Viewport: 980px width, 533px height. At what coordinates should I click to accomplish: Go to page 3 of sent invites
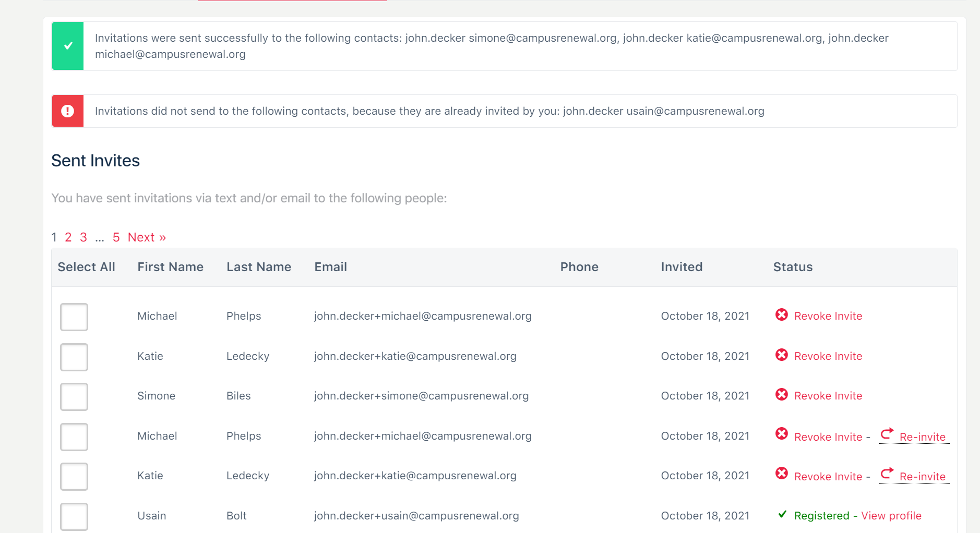83,237
